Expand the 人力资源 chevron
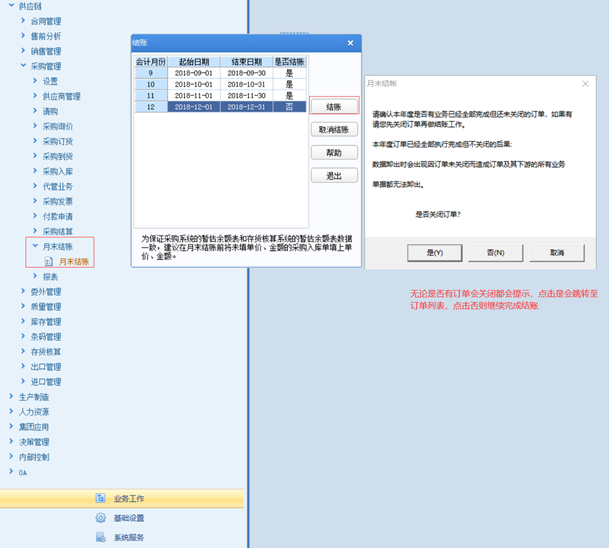This screenshot has width=609, height=548. click(x=11, y=411)
